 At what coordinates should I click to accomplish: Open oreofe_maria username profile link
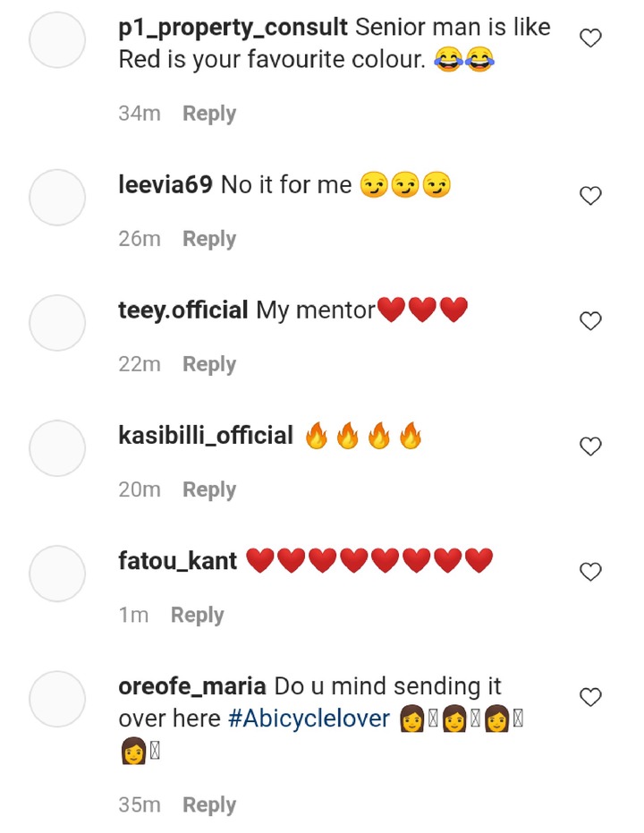click(192, 686)
